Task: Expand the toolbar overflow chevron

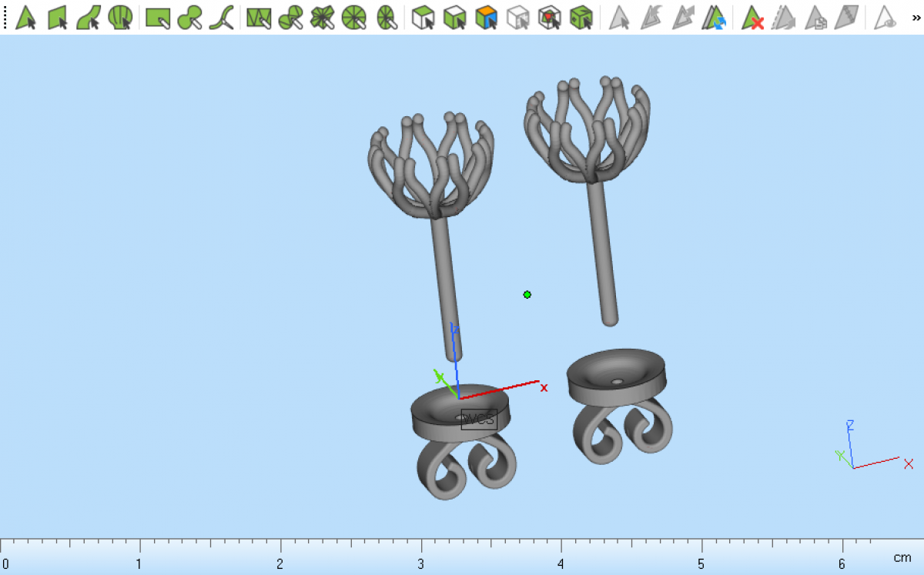Action: coord(916,17)
